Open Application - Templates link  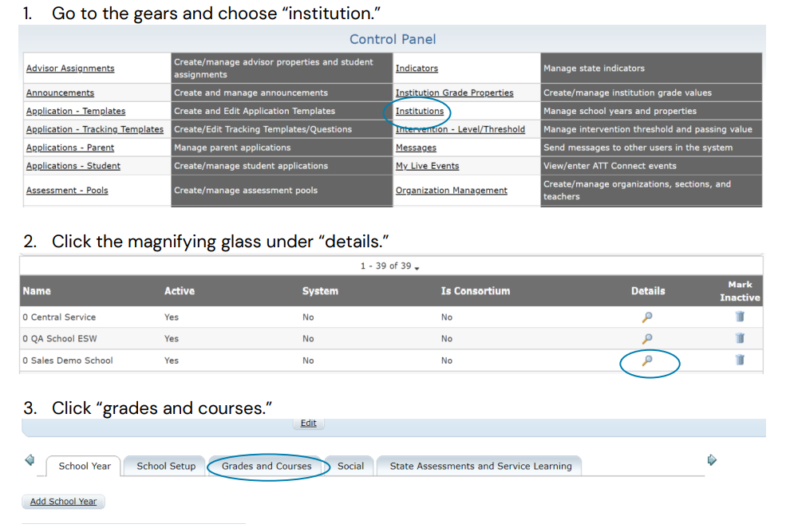point(76,111)
